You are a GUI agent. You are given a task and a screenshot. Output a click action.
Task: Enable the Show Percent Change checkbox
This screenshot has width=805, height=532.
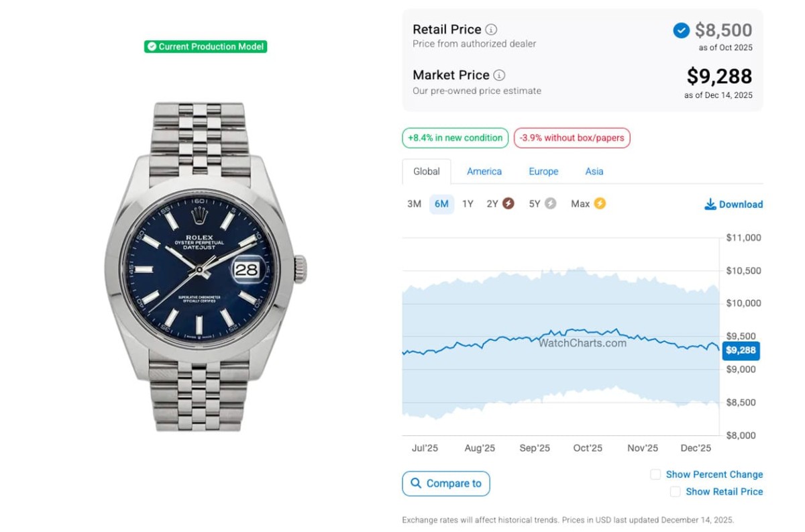pyautogui.click(x=655, y=474)
